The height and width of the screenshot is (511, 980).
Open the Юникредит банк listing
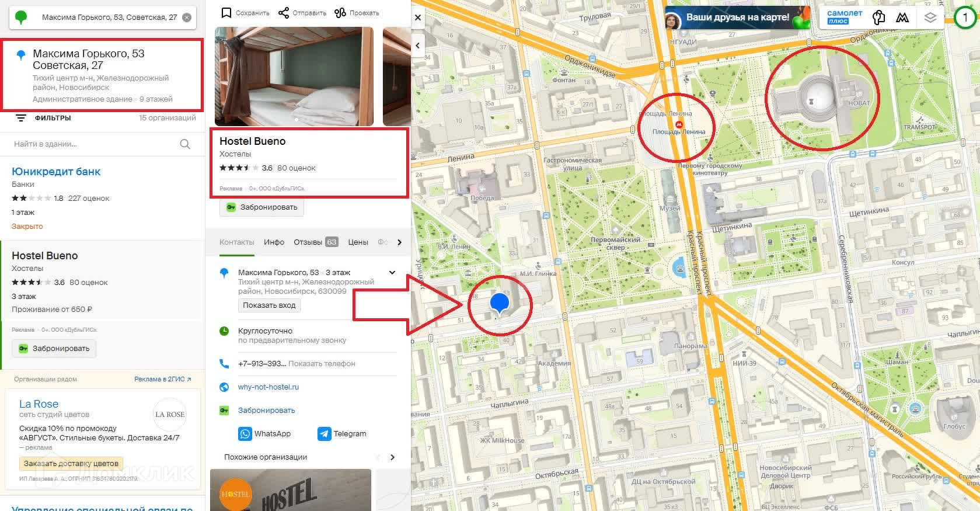coord(56,172)
